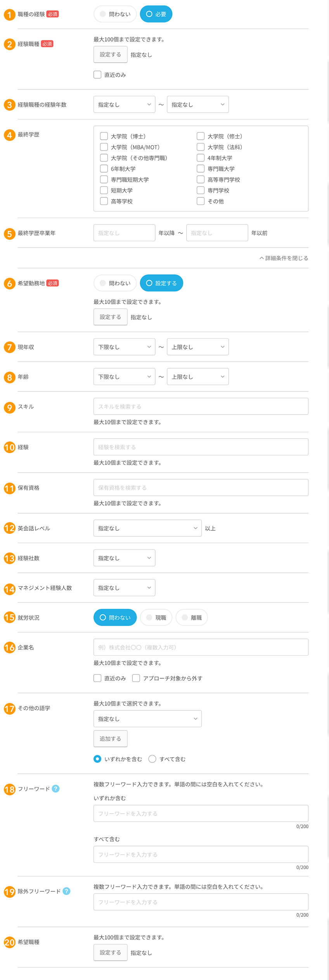This screenshot has height=980, width=329.
Task: Collapse with 詳細条件を閉じる
Action: tap(284, 258)
